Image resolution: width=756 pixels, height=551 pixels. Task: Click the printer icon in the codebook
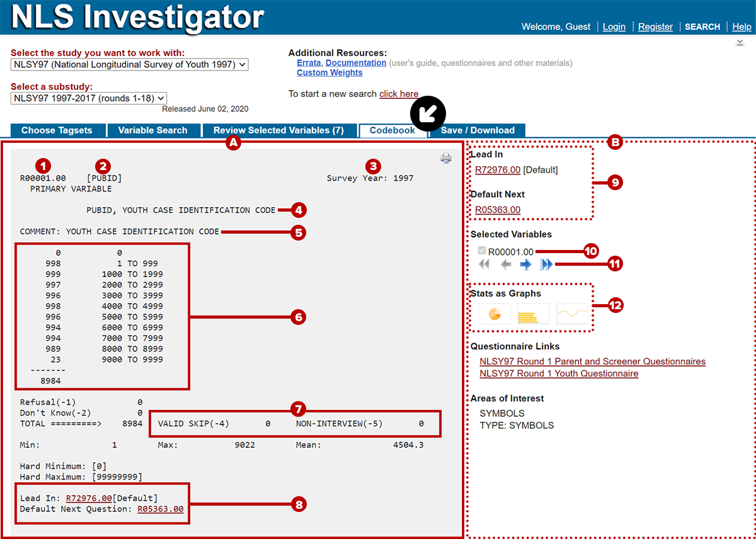click(446, 158)
